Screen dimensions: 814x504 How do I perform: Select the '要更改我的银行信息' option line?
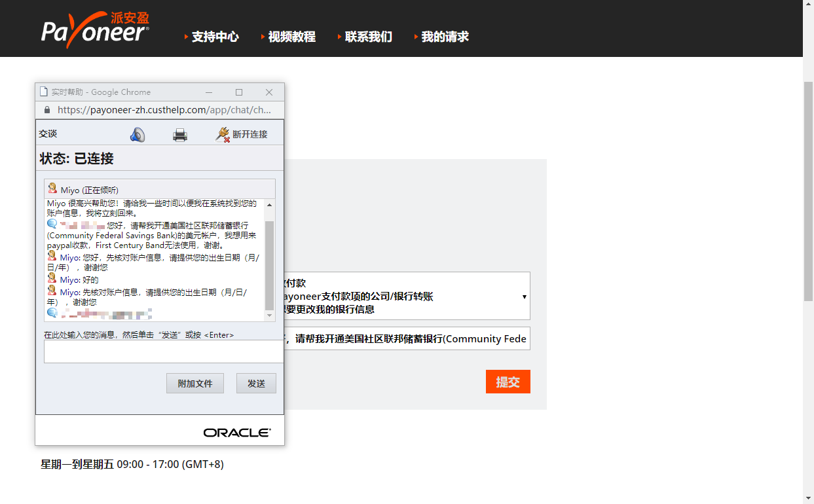(x=329, y=309)
